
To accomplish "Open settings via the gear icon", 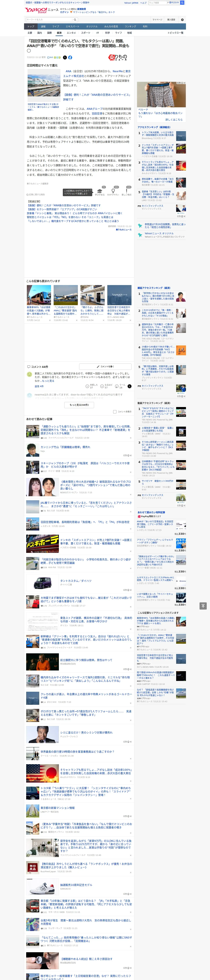I will (182, 19).
